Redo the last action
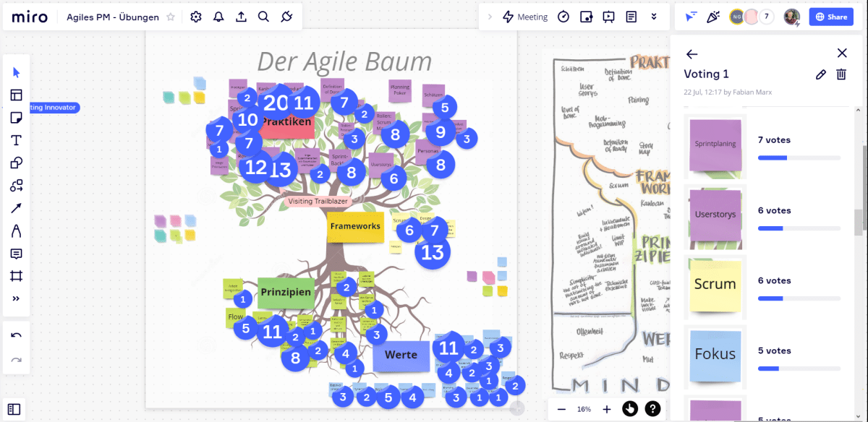868x422 pixels. pyautogui.click(x=17, y=359)
